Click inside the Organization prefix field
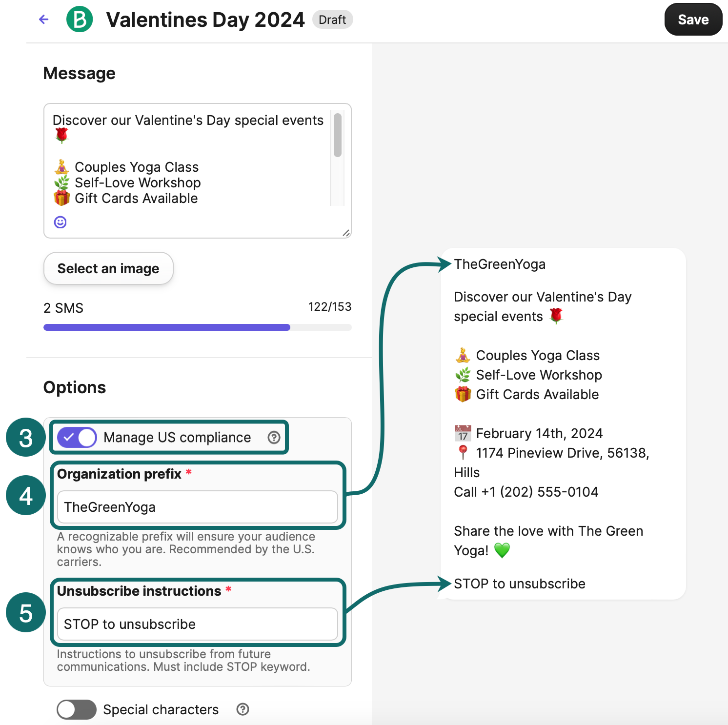Viewport: 728px width, 725px height. pyautogui.click(x=197, y=507)
